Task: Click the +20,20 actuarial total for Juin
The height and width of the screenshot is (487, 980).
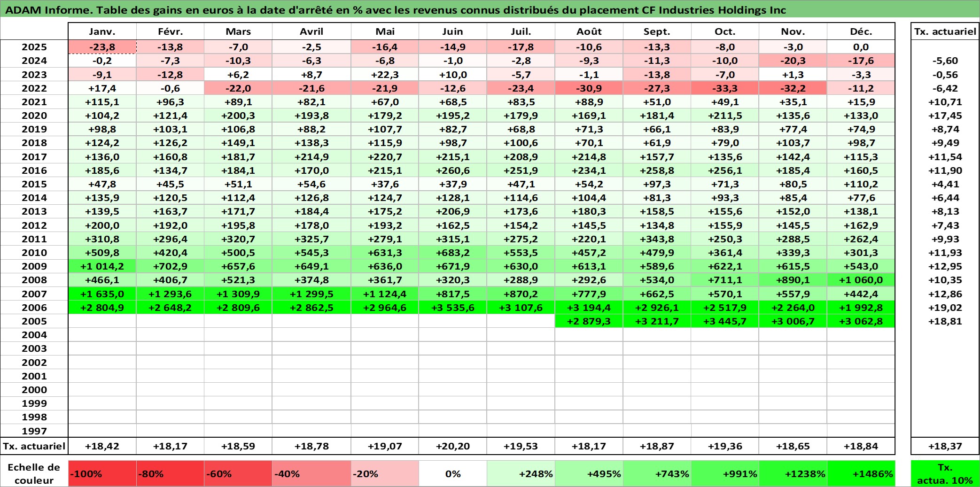Action: 453,446
